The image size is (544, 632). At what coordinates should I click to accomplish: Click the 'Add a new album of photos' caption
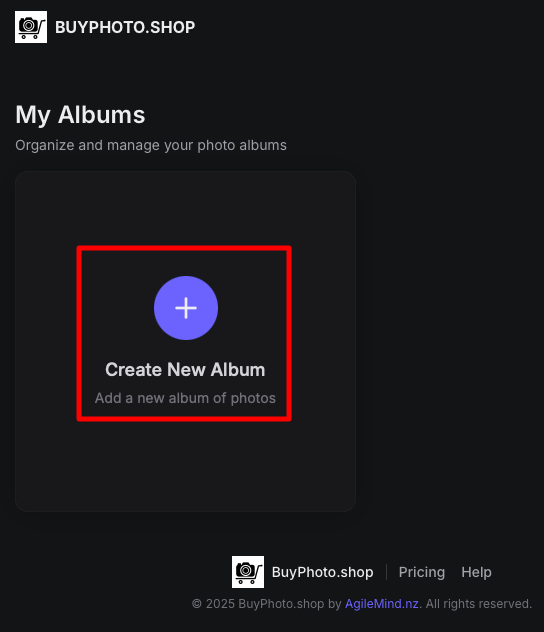pyautogui.click(x=185, y=398)
